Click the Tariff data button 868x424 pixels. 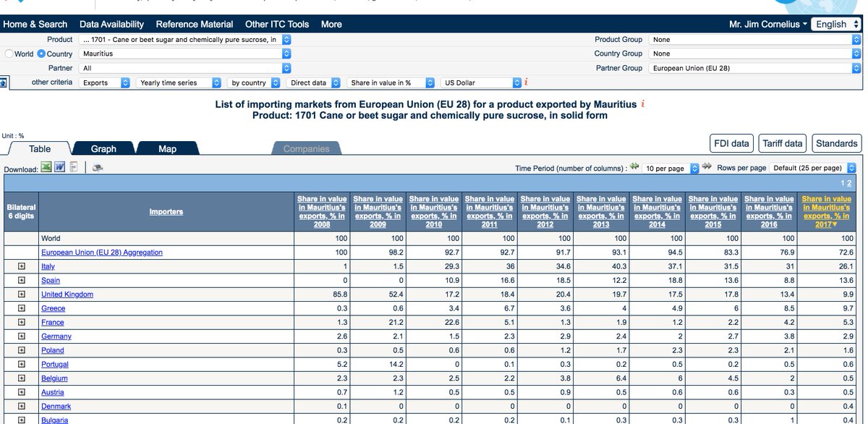coord(783,143)
